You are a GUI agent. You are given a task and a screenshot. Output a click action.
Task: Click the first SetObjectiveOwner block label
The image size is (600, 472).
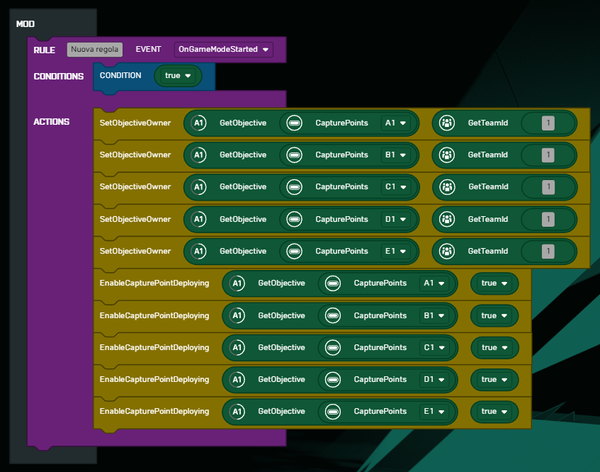[136, 123]
